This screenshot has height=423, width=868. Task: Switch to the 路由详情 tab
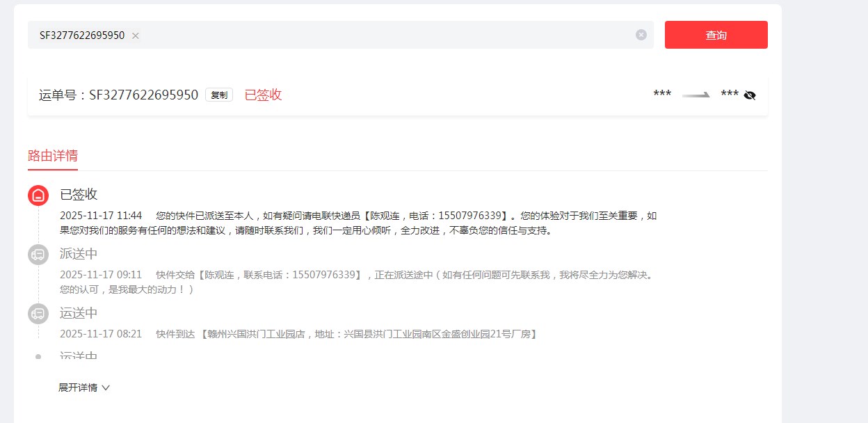pos(53,156)
